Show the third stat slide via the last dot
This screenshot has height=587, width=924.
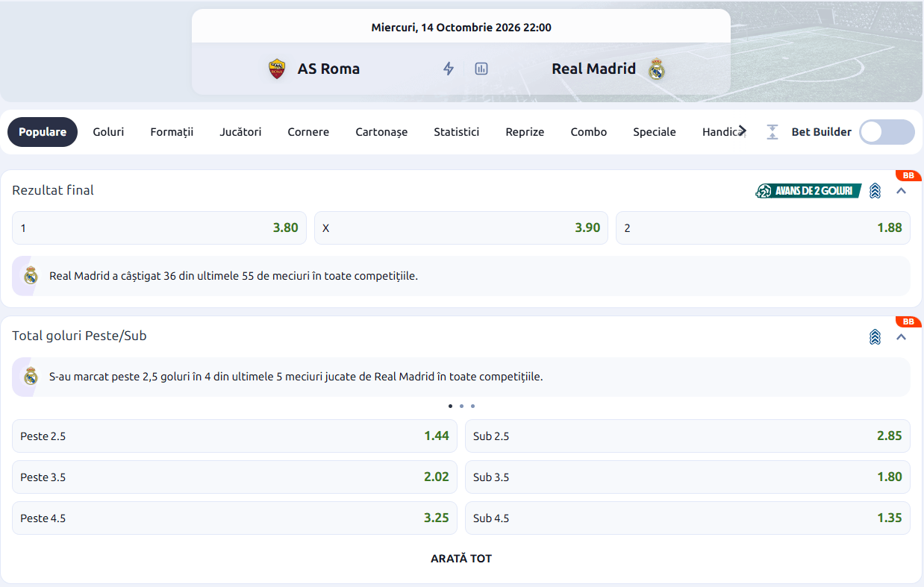pyautogui.click(x=472, y=406)
